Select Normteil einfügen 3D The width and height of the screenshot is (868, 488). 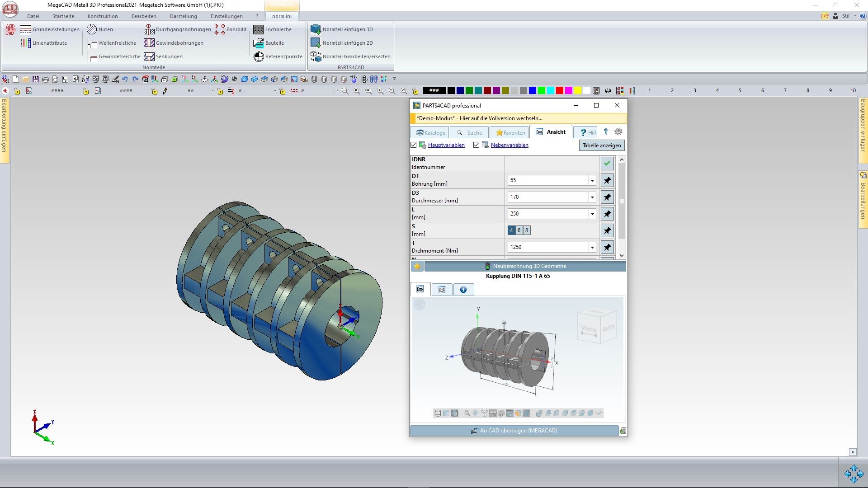pos(347,29)
